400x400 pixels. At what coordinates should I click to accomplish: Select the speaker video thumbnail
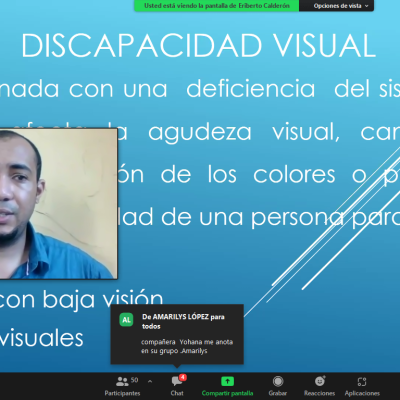pos(58,204)
